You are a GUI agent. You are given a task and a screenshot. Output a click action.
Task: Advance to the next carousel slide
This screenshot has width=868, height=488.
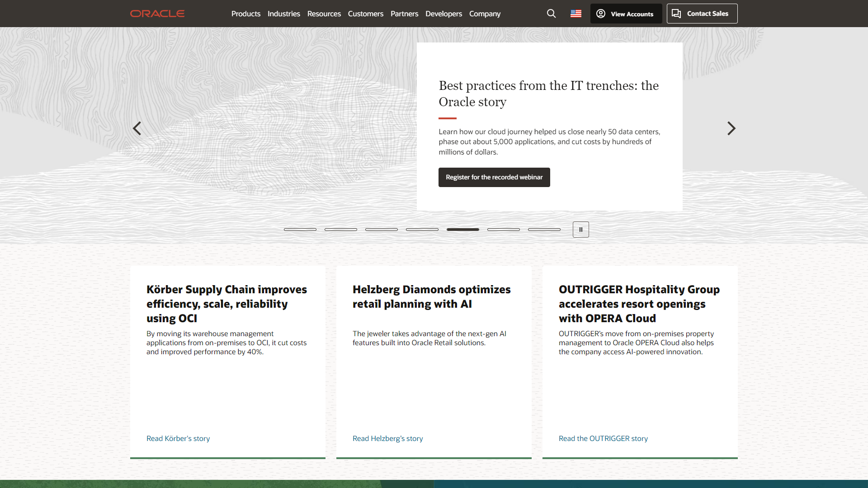[731, 128]
